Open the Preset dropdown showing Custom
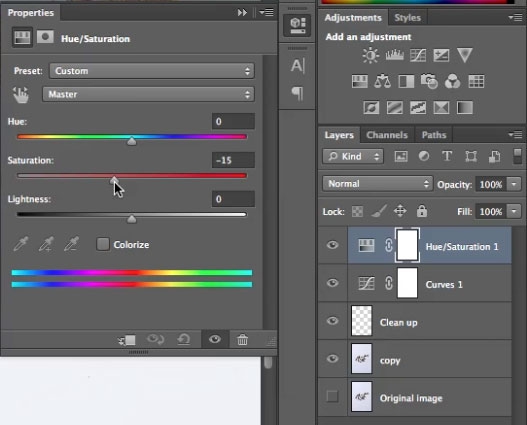Screen dimensions: 527x425 point(152,71)
